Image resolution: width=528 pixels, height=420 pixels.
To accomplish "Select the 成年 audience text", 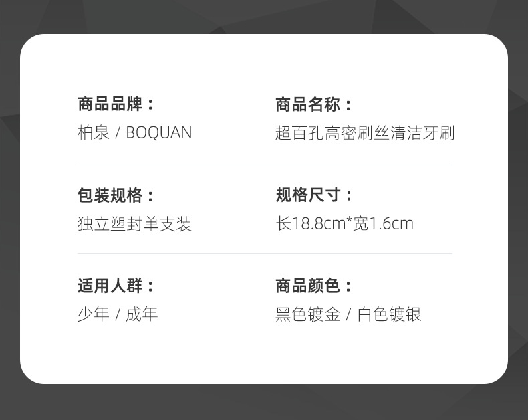I will pos(142,314).
